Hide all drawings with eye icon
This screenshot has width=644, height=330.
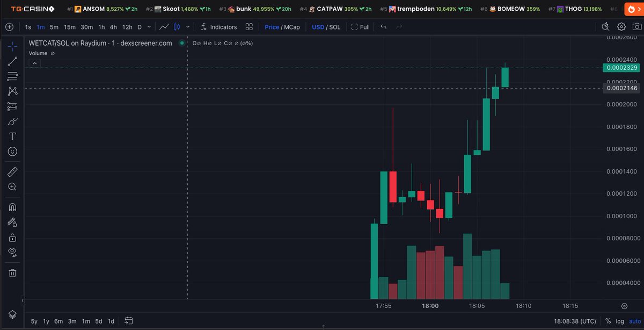12,252
